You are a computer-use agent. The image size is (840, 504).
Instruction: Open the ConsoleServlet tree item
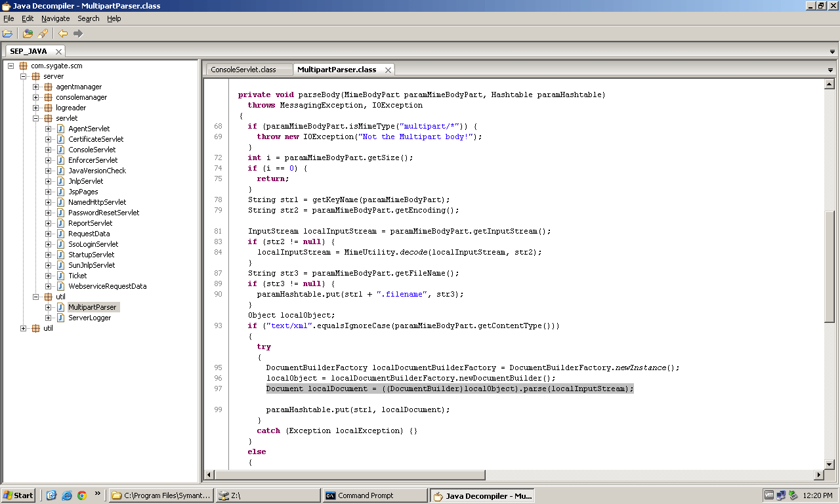click(92, 150)
